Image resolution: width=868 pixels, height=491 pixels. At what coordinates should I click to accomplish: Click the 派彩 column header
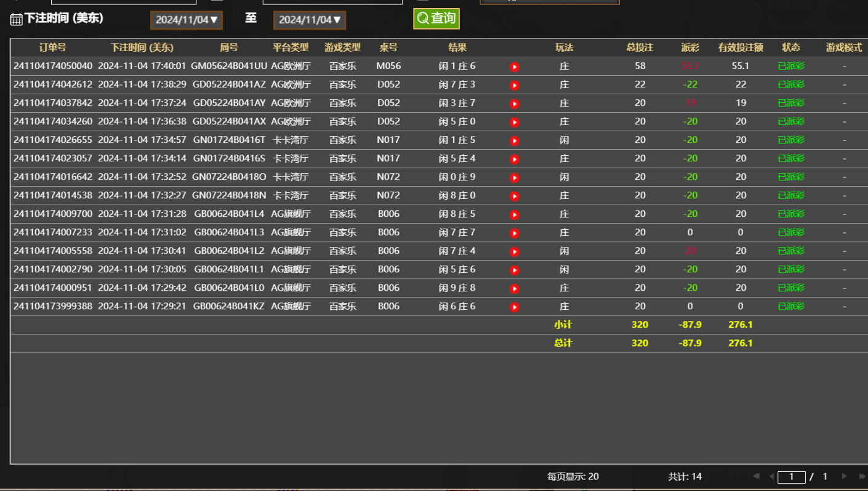(x=690, y=47)
